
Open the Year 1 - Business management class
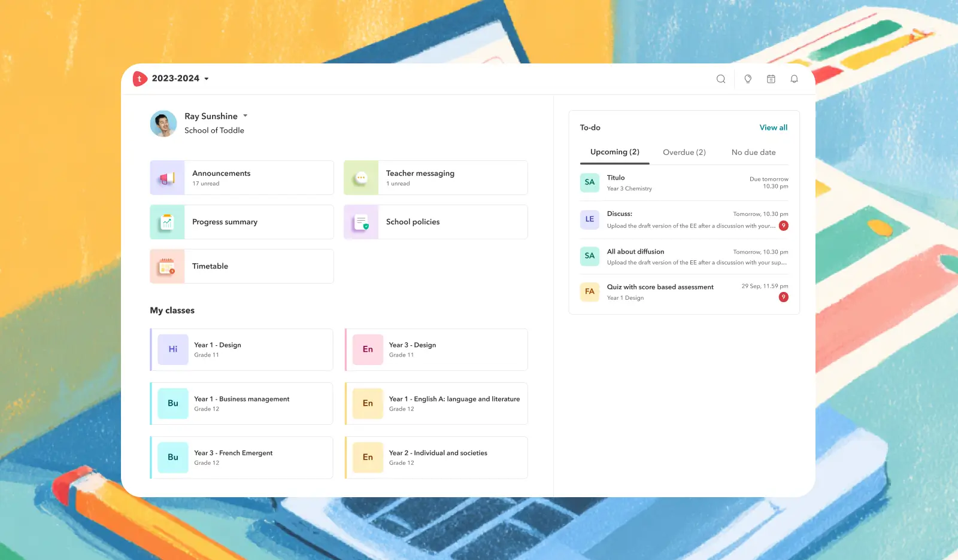pos(242,404)
